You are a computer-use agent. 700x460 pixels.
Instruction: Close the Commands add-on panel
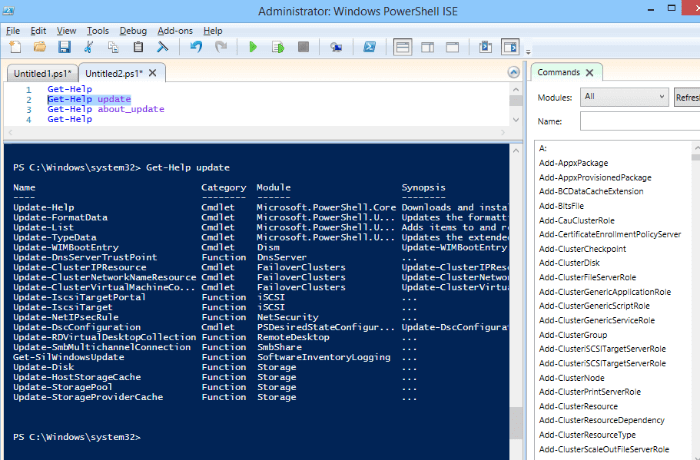pos(589,72)
